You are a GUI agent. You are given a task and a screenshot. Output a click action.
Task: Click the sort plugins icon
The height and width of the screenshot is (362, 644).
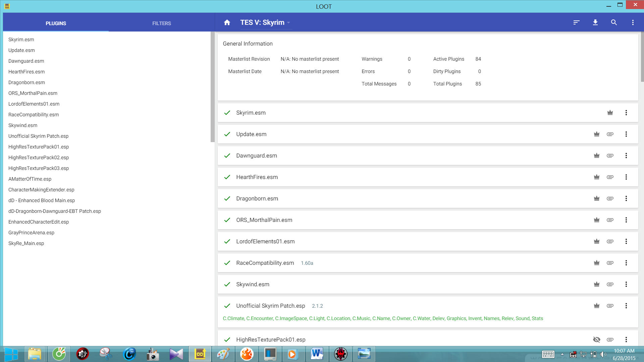576,22
